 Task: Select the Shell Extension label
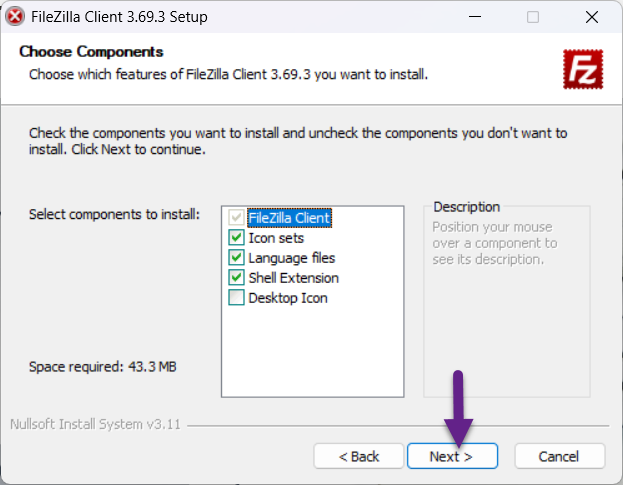(x=293, y=278)
